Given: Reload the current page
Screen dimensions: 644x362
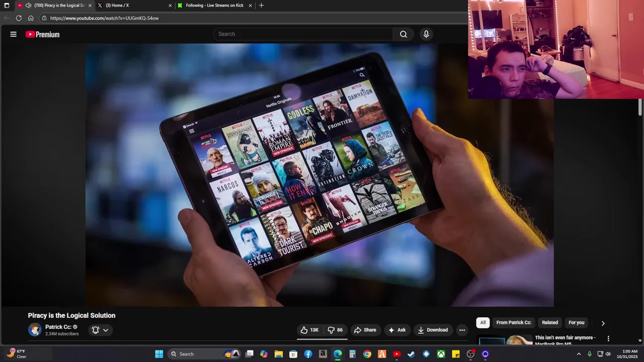Looking at the screenshot, I should click(19, 18).
